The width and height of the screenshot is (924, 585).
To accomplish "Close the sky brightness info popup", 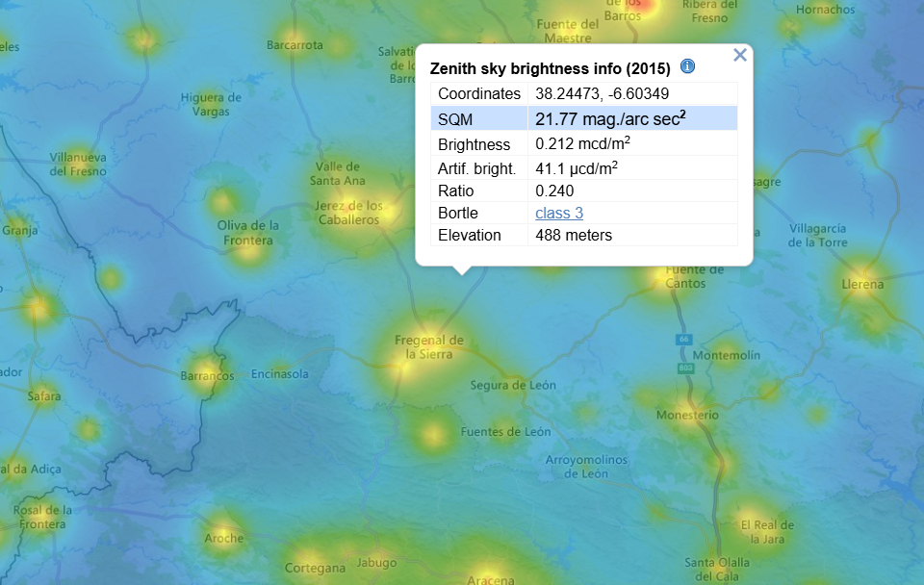I will (740, 55).
